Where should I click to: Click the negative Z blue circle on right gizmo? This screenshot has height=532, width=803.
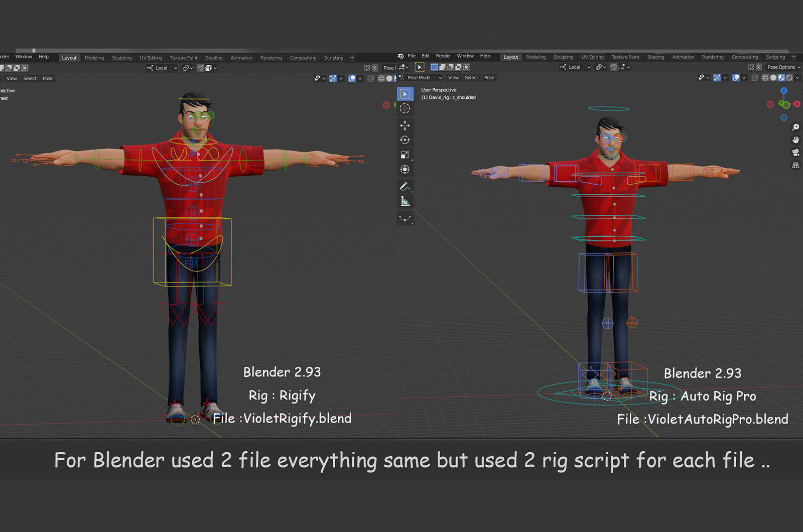pyautogui.click(x=784, y=118)
